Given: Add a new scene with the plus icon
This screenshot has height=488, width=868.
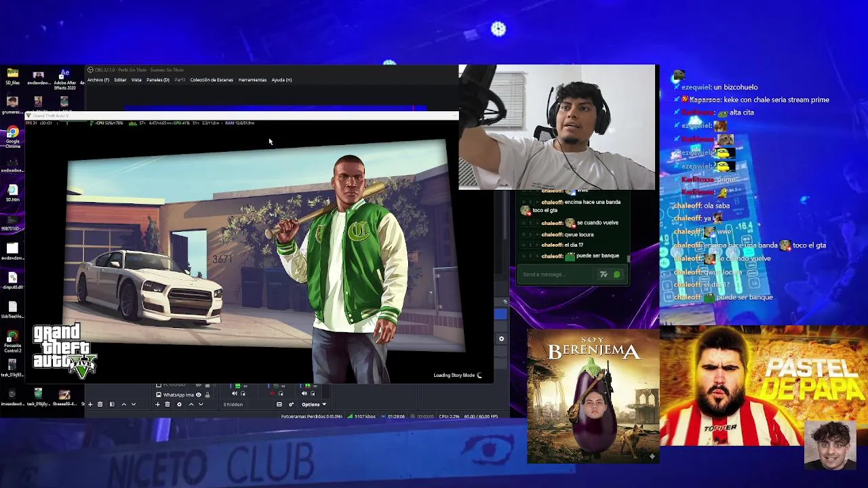Looking at the screenshot, I should pos(90,404).
